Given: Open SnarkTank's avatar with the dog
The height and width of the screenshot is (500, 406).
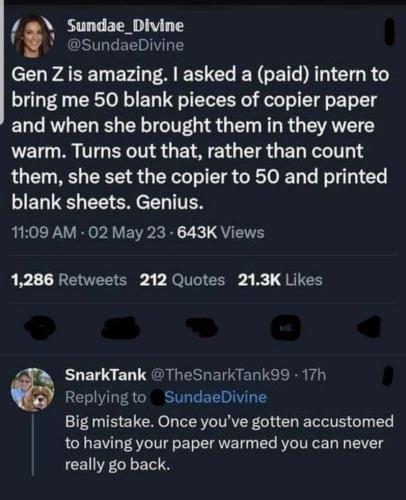Looking at the screenshot, I should [x=33, y=389].
